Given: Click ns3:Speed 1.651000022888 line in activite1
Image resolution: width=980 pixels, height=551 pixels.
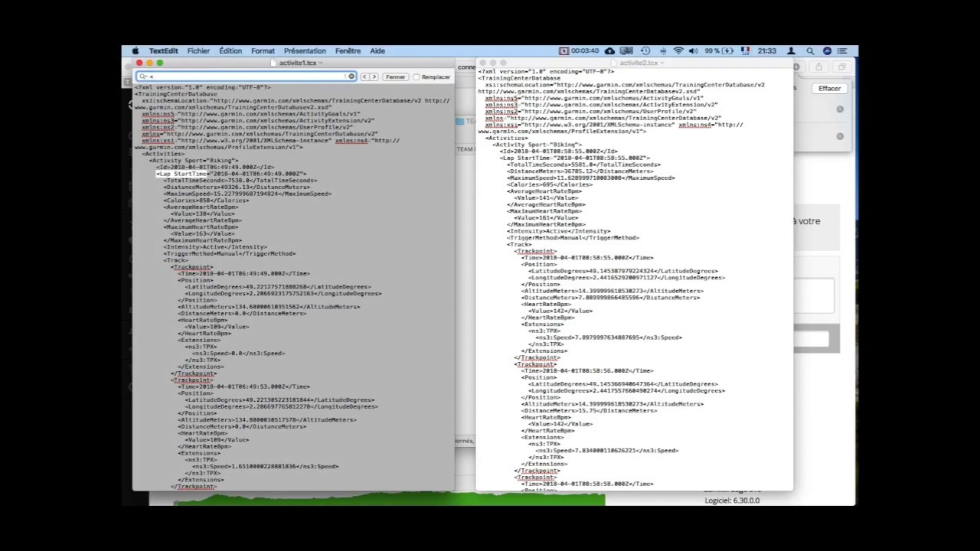Looking at the screenshot, I should 265,466.
